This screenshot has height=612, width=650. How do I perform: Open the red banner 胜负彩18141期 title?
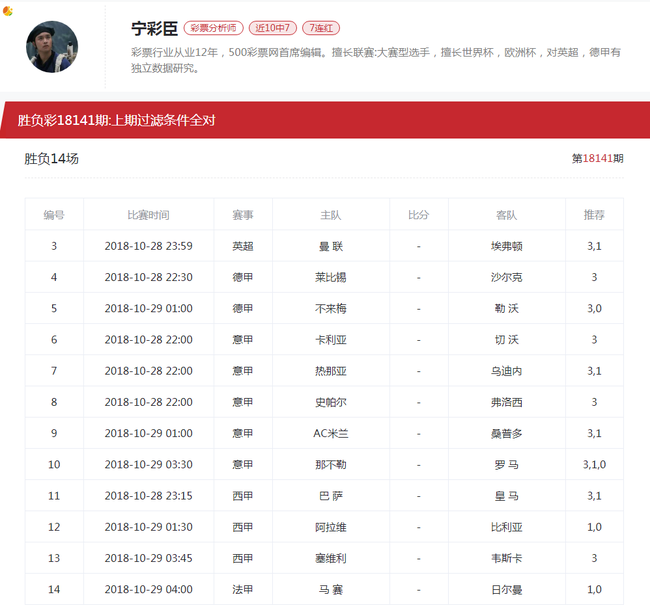[116, 120]
